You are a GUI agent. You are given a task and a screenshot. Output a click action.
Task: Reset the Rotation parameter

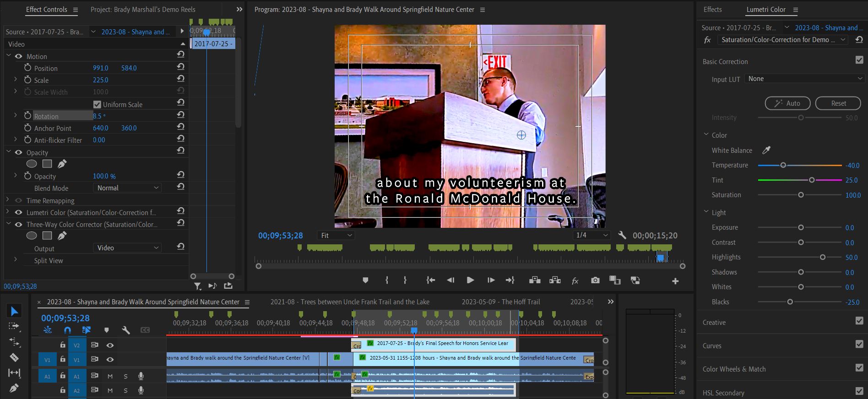(181, 114)
